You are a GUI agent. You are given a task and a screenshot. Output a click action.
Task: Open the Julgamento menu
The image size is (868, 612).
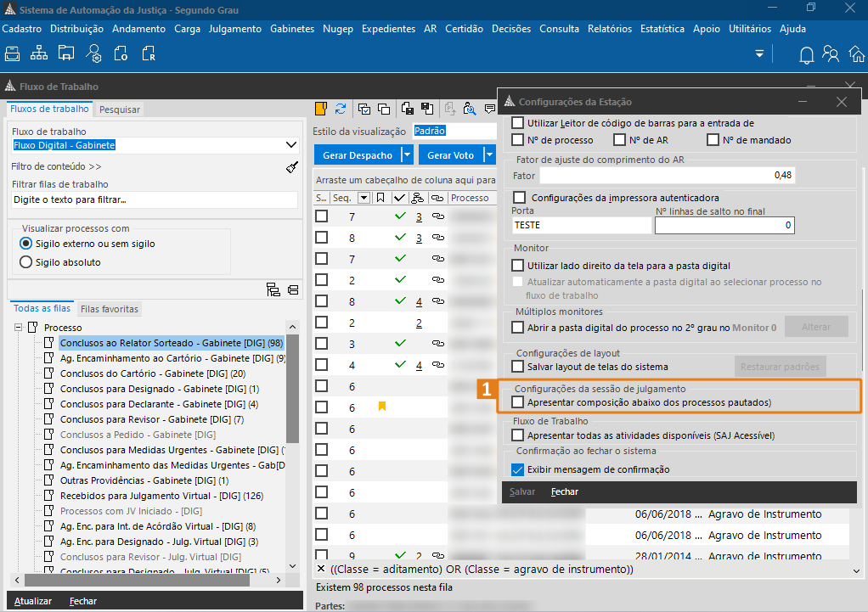pyautogui.click(x=234, y=29)
